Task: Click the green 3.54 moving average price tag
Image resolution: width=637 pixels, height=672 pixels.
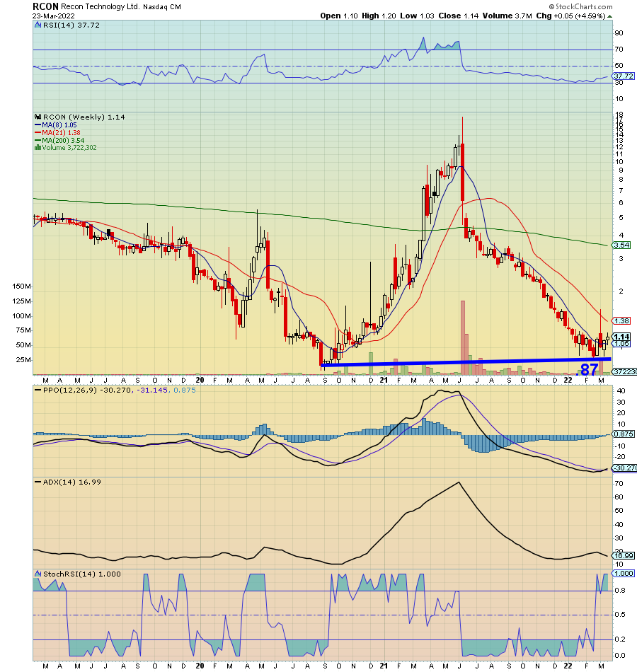Action: click(x=621, y=245)
